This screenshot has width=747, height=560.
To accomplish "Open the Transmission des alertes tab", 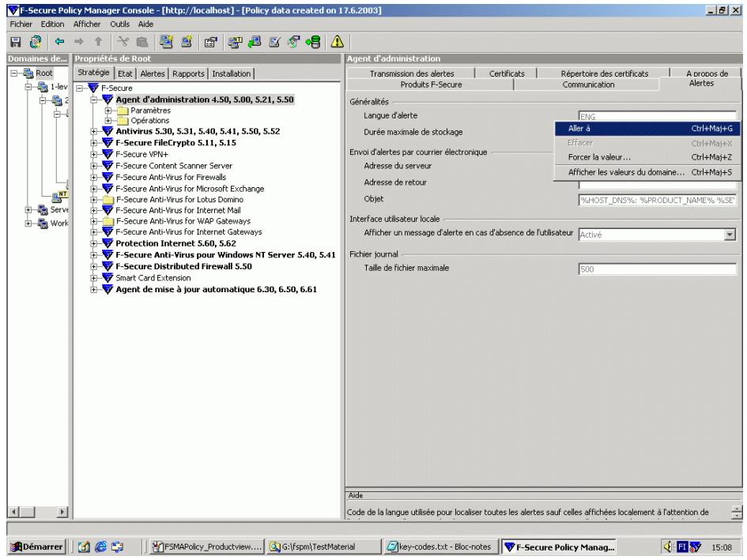I will (x=412, y=73).
